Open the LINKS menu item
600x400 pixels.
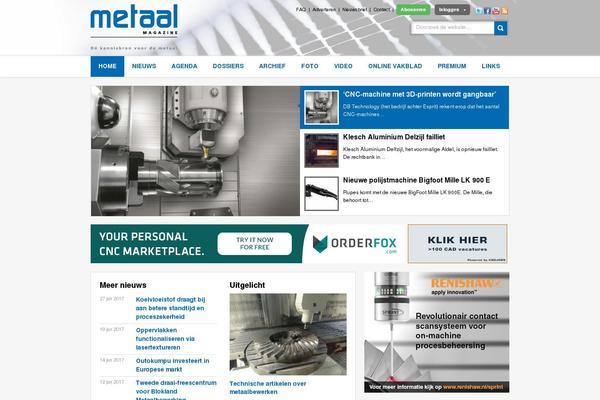click(491, 66)
